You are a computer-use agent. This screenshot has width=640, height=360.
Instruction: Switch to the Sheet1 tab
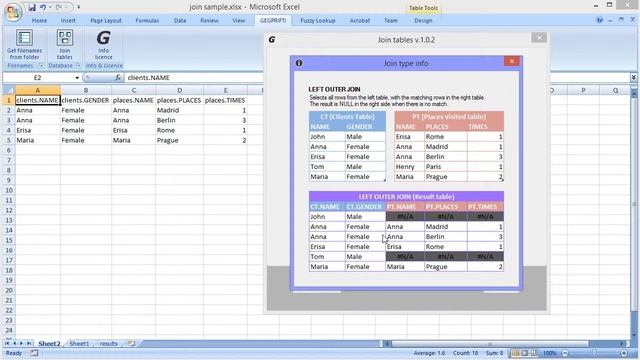pyautogui.click(x=79, y=344)
